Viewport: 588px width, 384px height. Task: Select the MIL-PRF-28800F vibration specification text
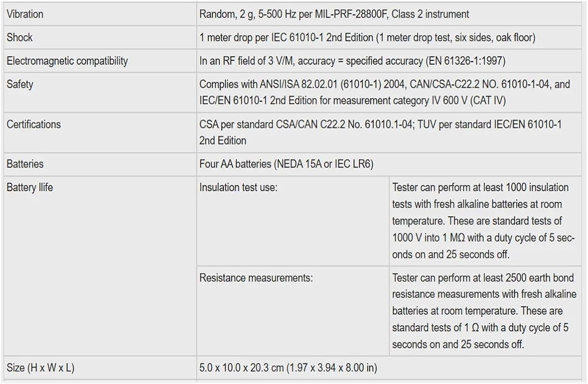tap(334, 14)
